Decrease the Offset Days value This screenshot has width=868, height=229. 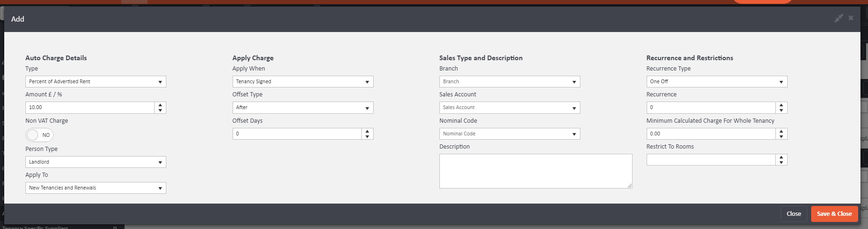(367, 136)
